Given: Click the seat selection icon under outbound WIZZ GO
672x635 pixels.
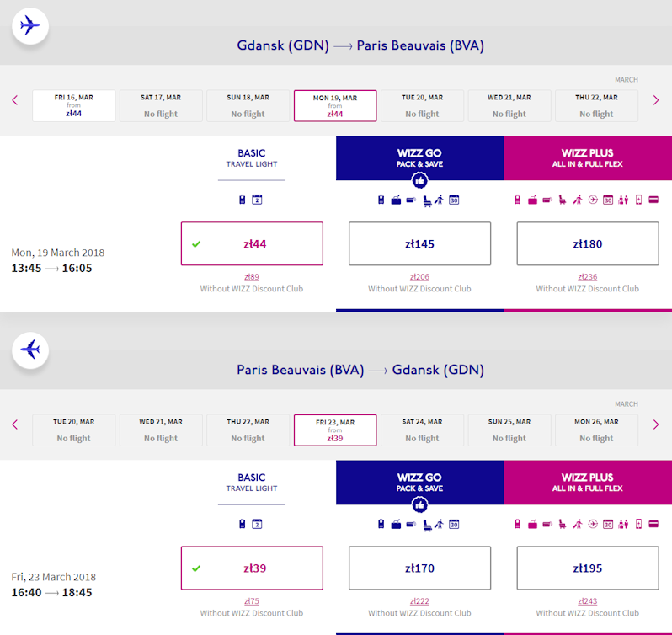Looking at the screenshot, I should [427, 200].
